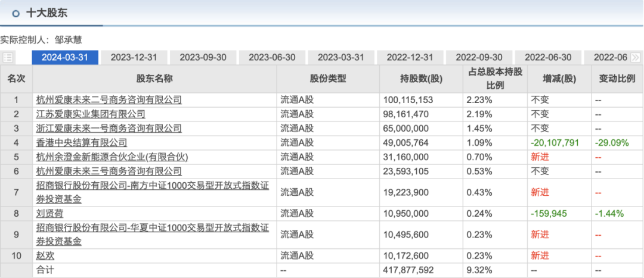This screenshot has height=278, width=644.
Task: Select the 2022-12-31 tab
Action: point(410,58)
